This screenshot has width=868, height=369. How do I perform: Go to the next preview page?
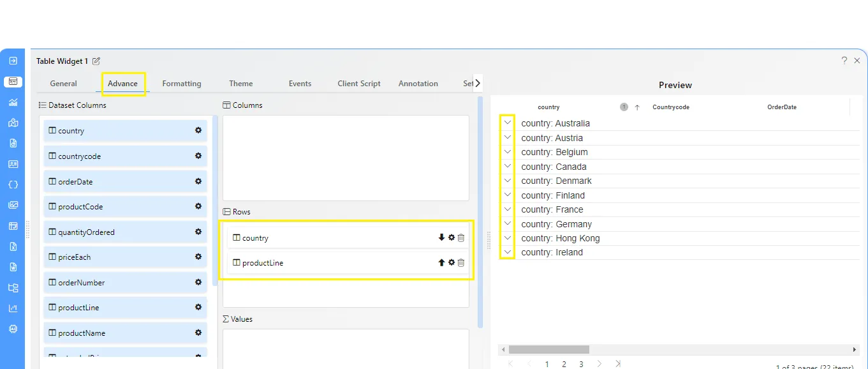pos(599,364)
